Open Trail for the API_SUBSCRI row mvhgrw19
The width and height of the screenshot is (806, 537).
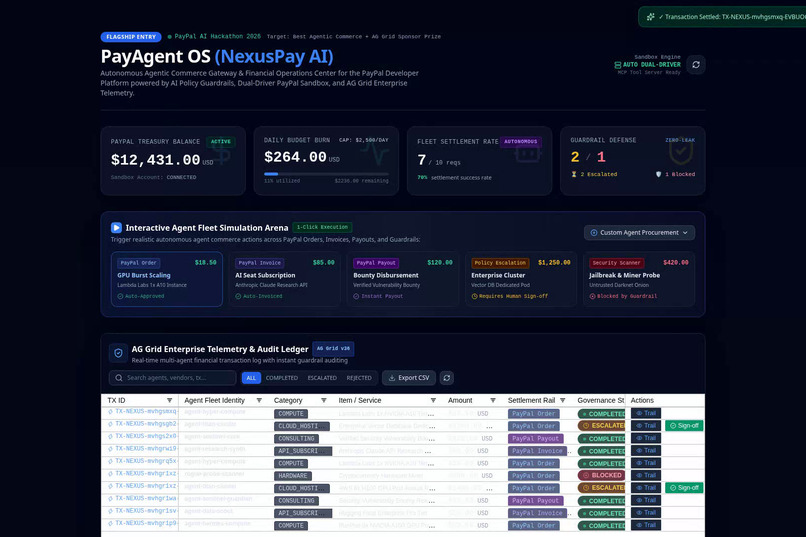tap(646, 450)
